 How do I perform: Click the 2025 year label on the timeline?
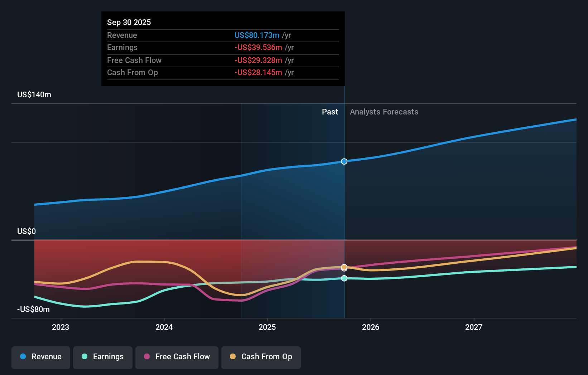(x=268, y=327)
